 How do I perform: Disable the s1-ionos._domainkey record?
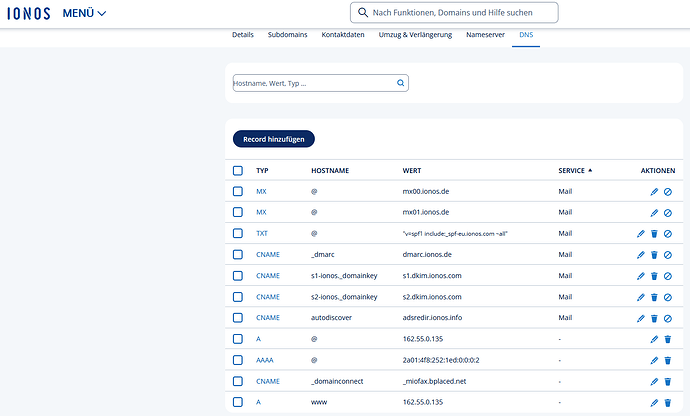667,275
